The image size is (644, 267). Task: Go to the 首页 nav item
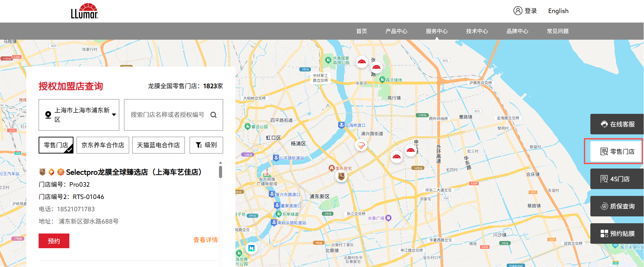point(361,31)
